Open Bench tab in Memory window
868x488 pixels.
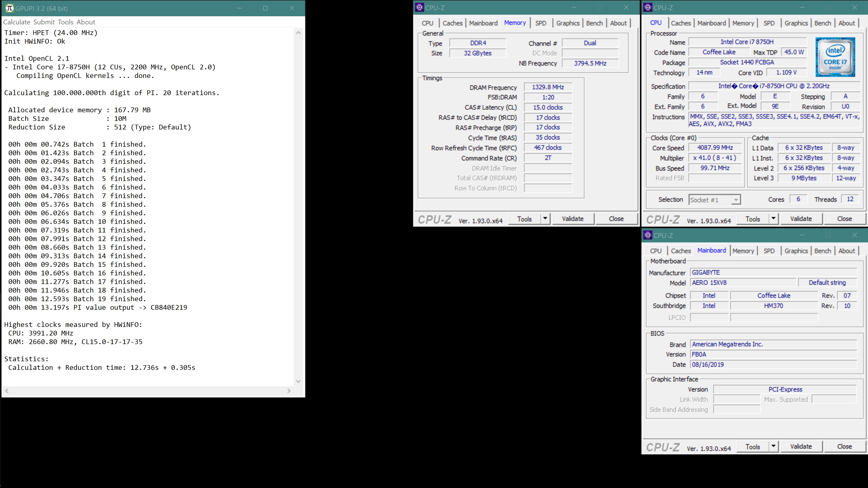click(594, 23)
